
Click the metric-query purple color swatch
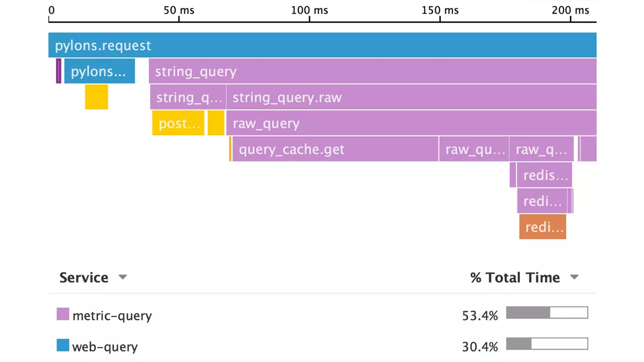[63, 314]
